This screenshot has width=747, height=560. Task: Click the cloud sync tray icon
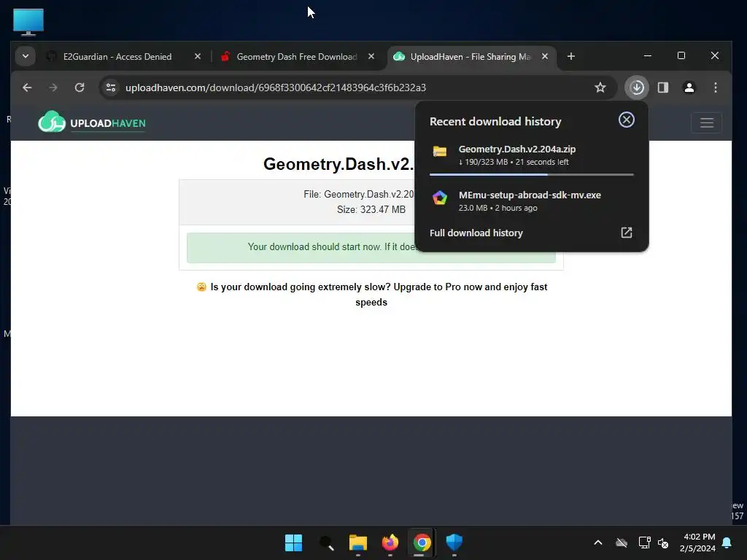pyautogui.click(x=622, y=542)
